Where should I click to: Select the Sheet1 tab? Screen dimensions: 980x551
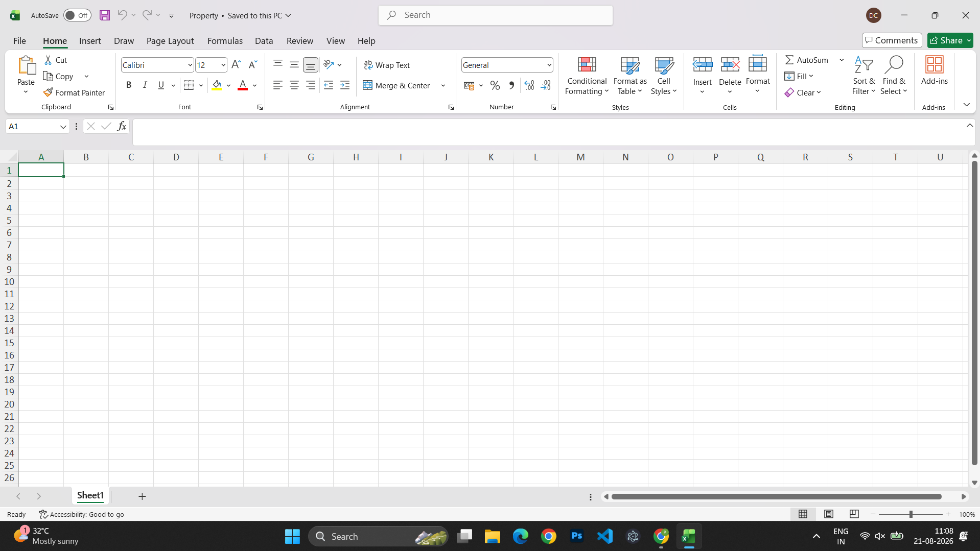click(90, 495)
